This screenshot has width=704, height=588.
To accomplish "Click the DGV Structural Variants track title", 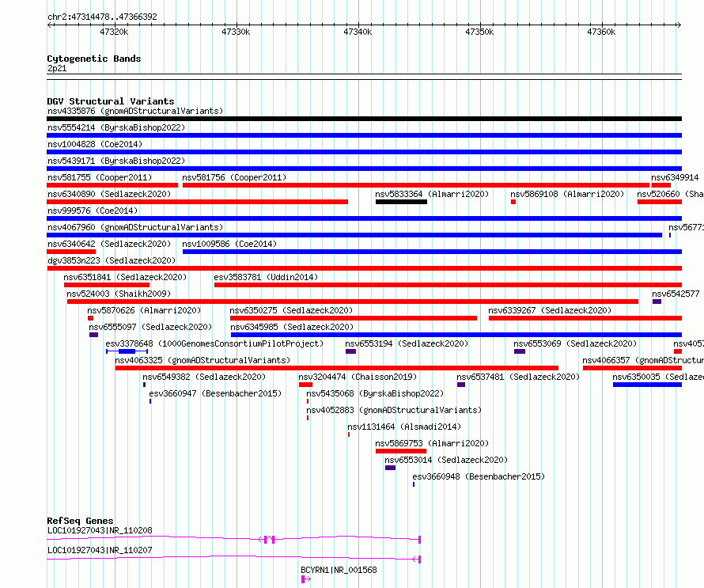I will pyautogui.click(x=111, y=101).
